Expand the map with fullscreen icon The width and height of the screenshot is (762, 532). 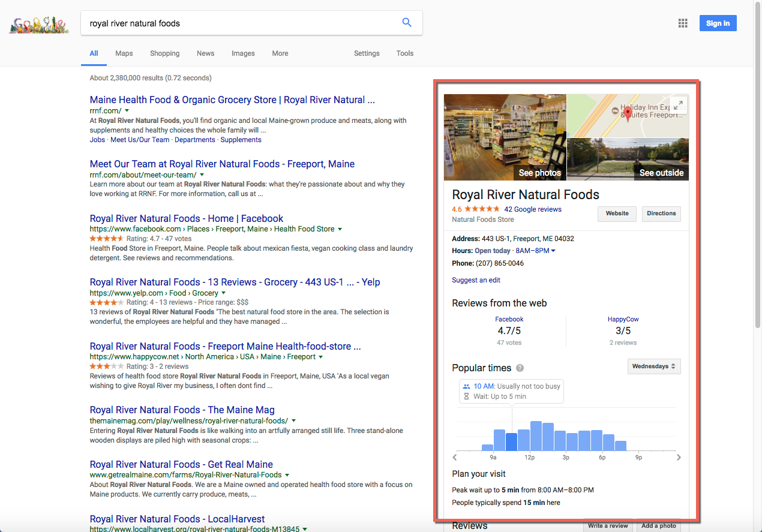[x=678, y=105]
